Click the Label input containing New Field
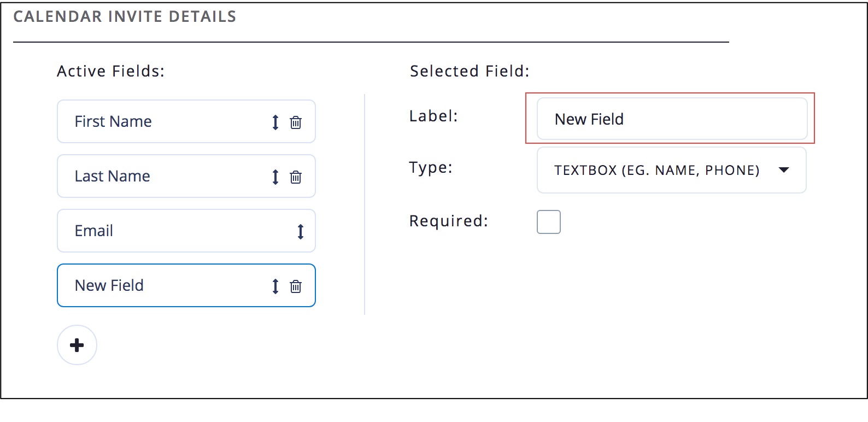Screen dimensions: 868x422 [671, 119]
